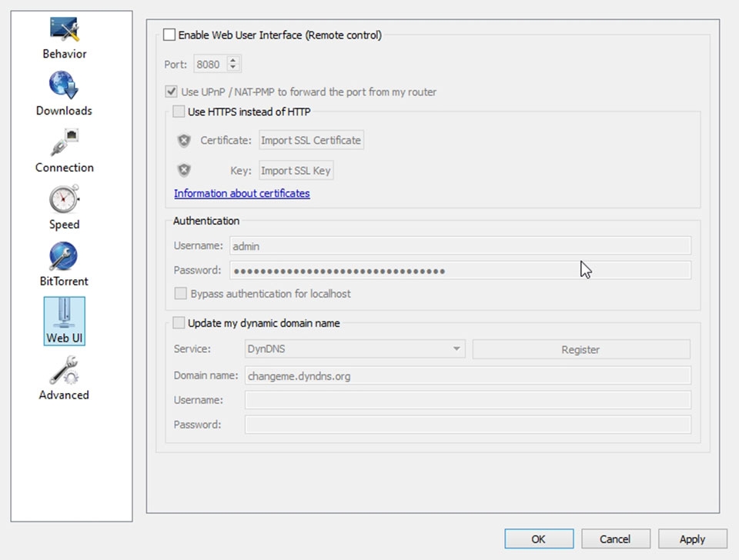The height and width of the screenshot is (560, 739).
Task: Click the Import SSL Certificate button
Action: point(311,140)
